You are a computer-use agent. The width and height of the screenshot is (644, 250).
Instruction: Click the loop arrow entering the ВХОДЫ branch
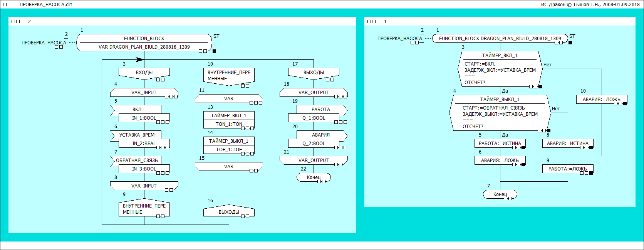(x=139, y=60)
